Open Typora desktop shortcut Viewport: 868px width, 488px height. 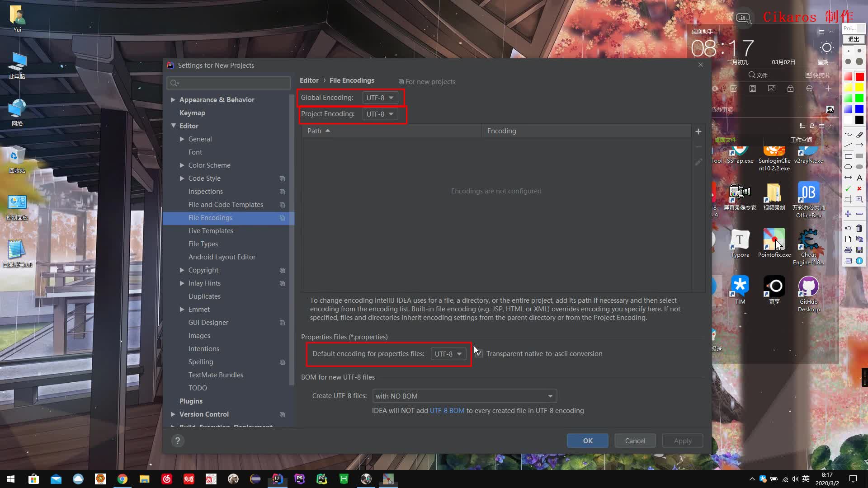click(x=740, y=240)
